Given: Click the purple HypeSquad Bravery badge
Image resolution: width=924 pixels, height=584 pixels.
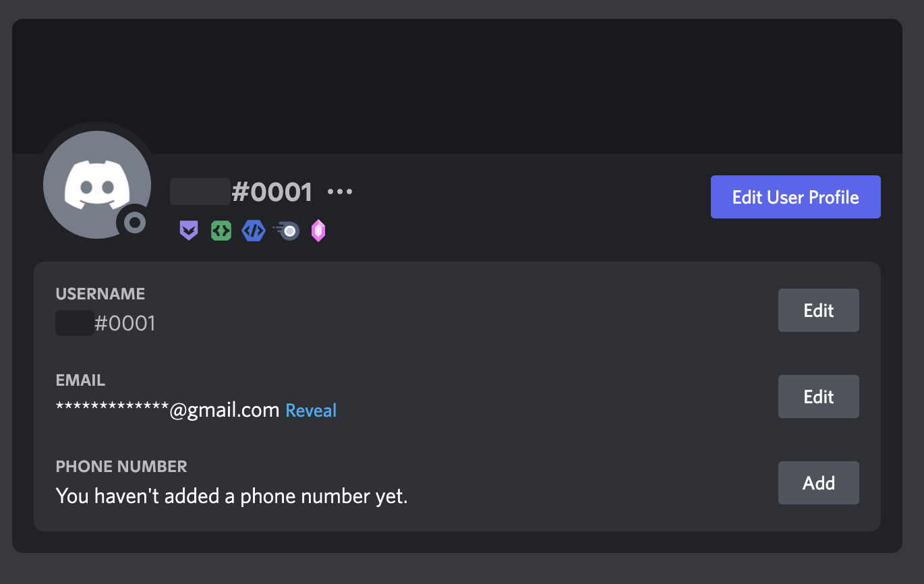Looking at the screenshot, I should (189, 231).
